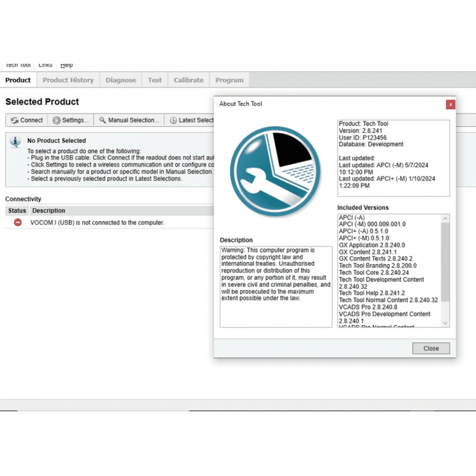Select APCI+ (-M) 0.5.1.0 entry

(364, 238)
